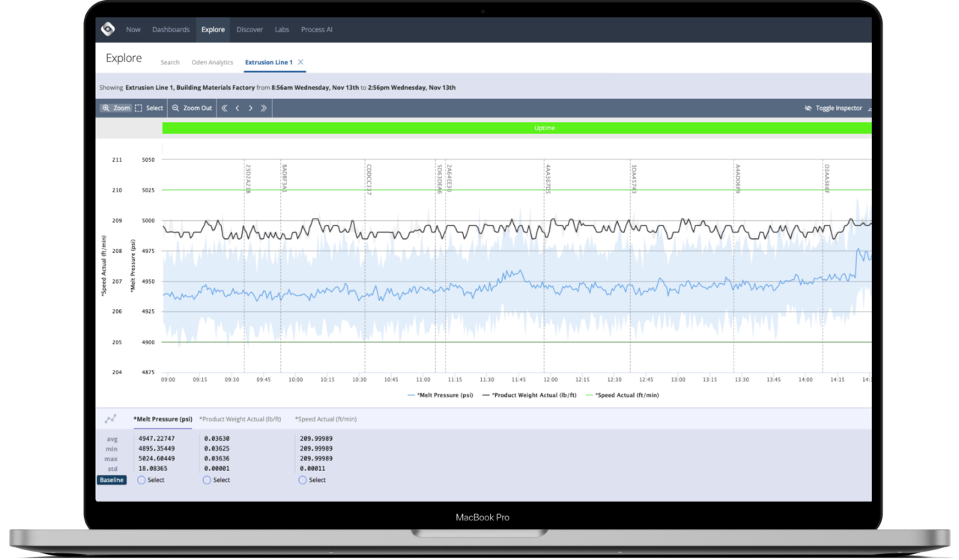Jump to latest data with double-right chevron

[x=264, y=108]
